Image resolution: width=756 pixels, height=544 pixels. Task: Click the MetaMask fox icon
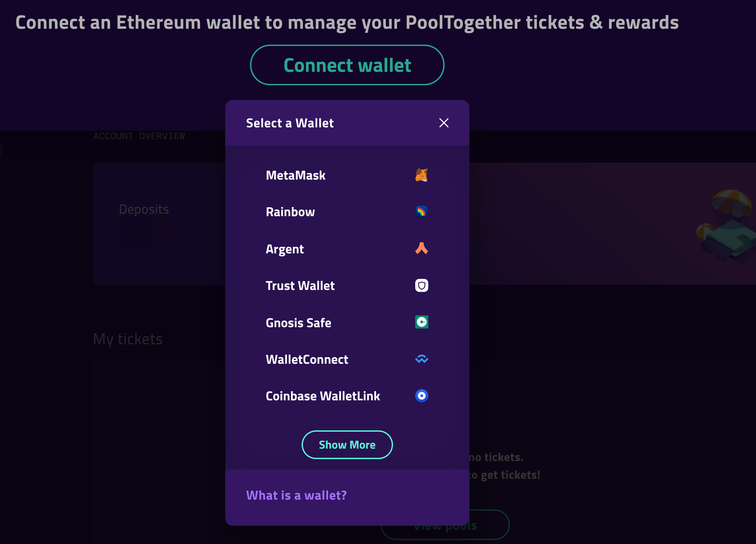pyautogui.click(x=421, y=175)
